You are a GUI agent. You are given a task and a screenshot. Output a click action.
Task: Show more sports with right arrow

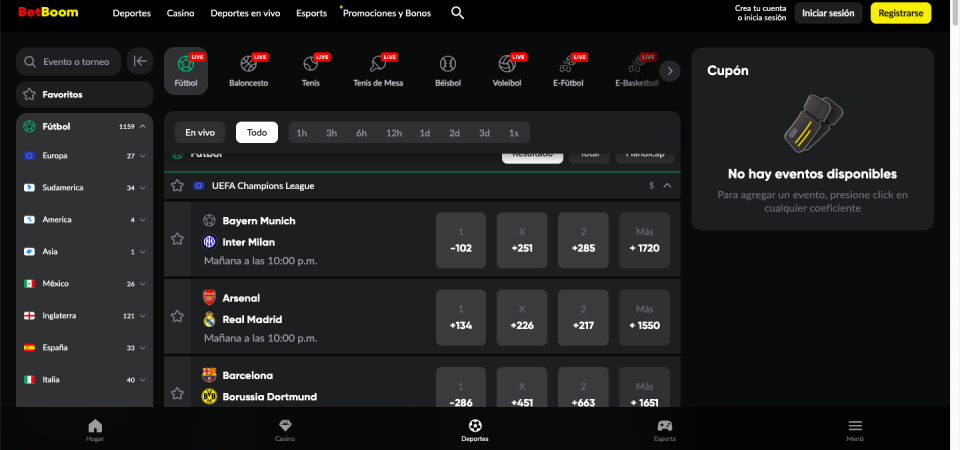[x=670, y=72]
